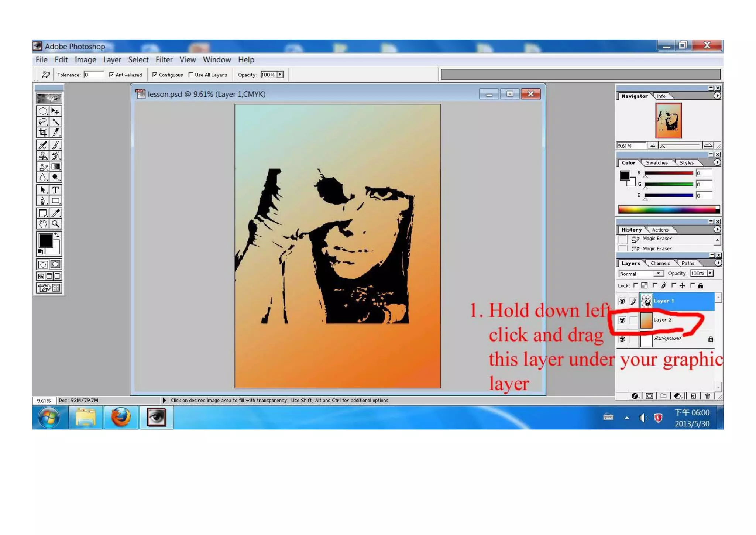Viewport: 756px width, 535px height.
Task: Select the Crop tool
Action: (x=43, y=132)
